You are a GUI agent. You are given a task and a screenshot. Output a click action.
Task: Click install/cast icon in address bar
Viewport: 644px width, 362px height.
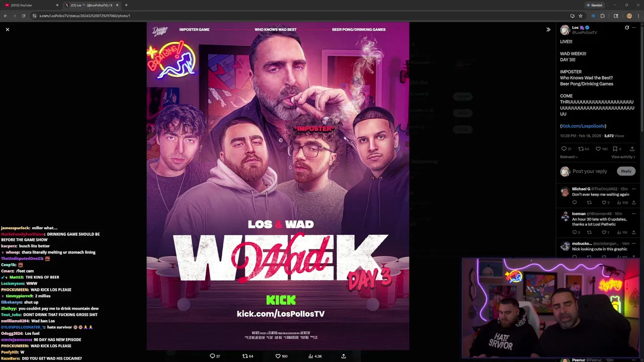point(572,16)
